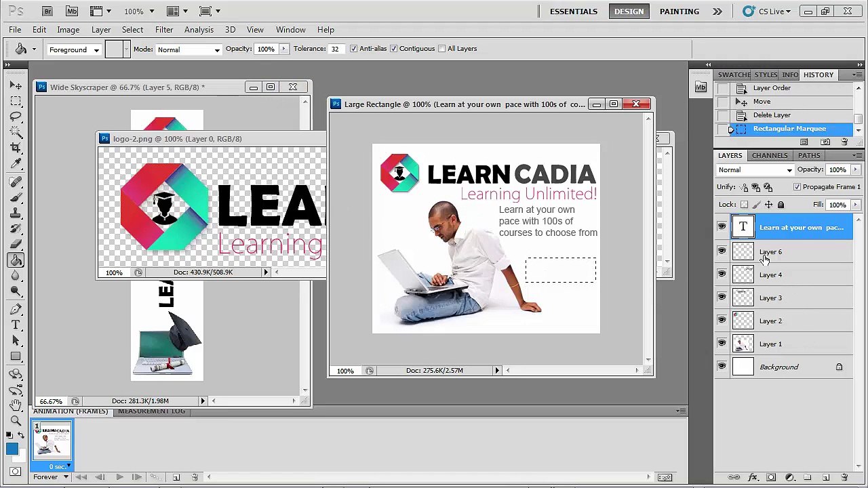The width and height of the screenshot is (868, 488).
Task: Open the Filter menu
Action: coord(164,30)
